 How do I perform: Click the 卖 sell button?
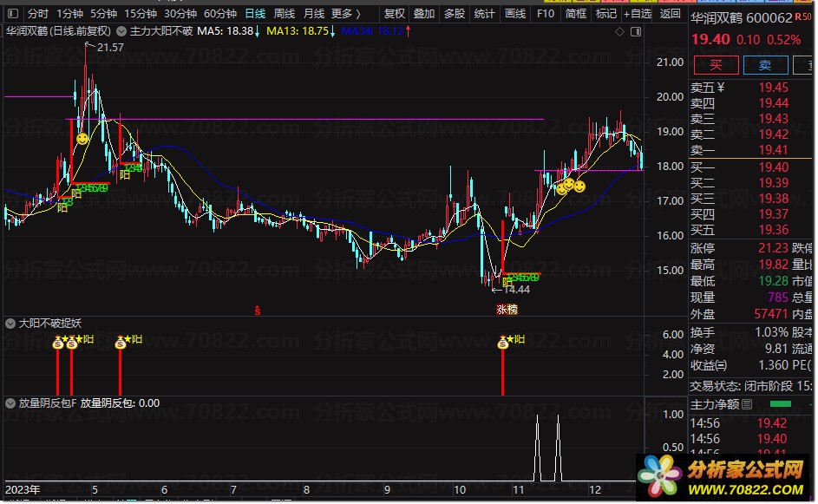765,65
